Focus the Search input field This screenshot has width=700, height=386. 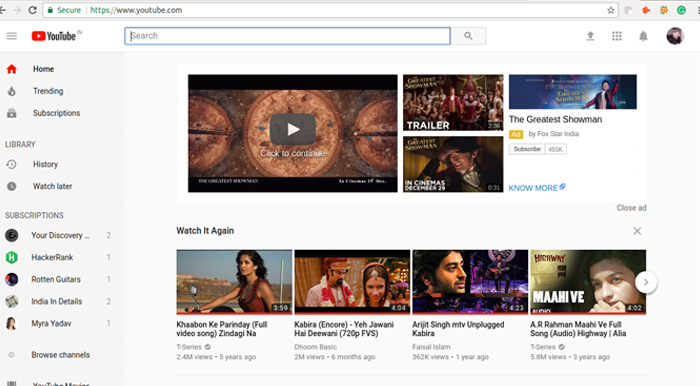tap(288, 36)
